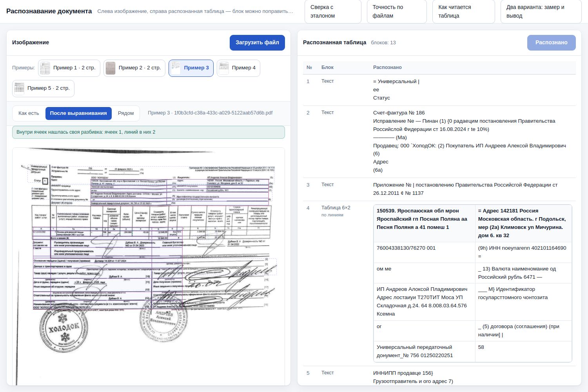Click the ХОЛОДОК round stamp on the scan
Viewport: 588px width, 392px height.
pyautogui.click(x=64, y=328)
